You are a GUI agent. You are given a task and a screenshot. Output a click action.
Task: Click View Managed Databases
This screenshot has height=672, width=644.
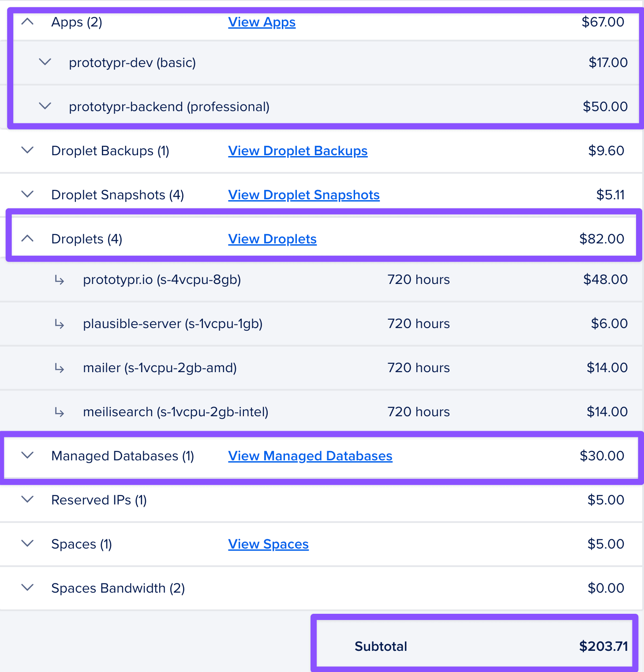310,456
